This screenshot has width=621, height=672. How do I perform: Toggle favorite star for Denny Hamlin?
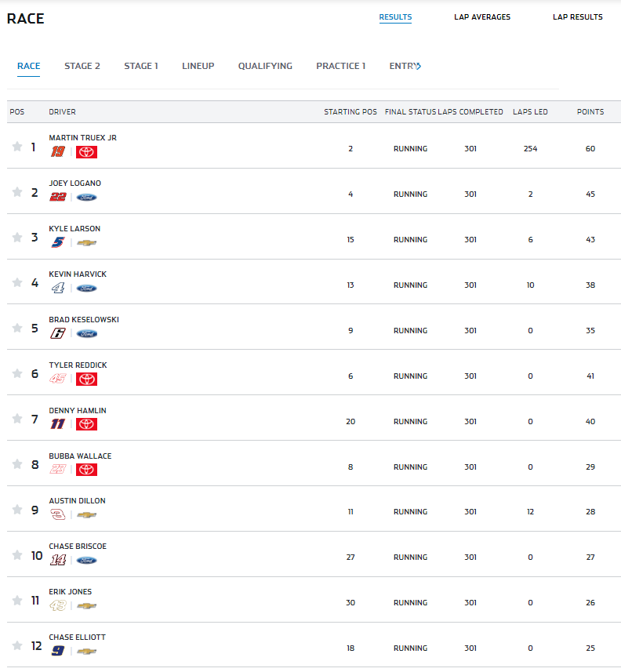tap(17, 418)
